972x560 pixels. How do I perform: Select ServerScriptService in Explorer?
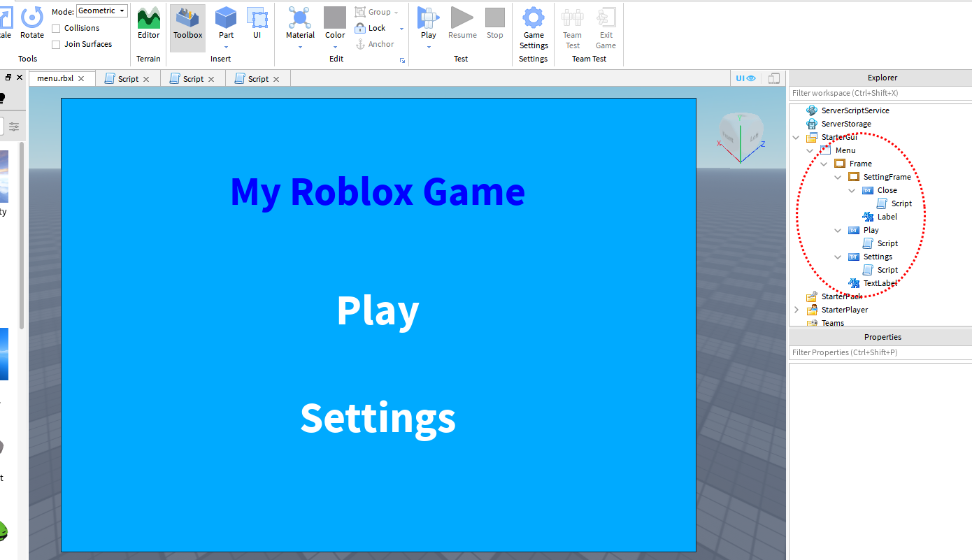tap(855, 110)
